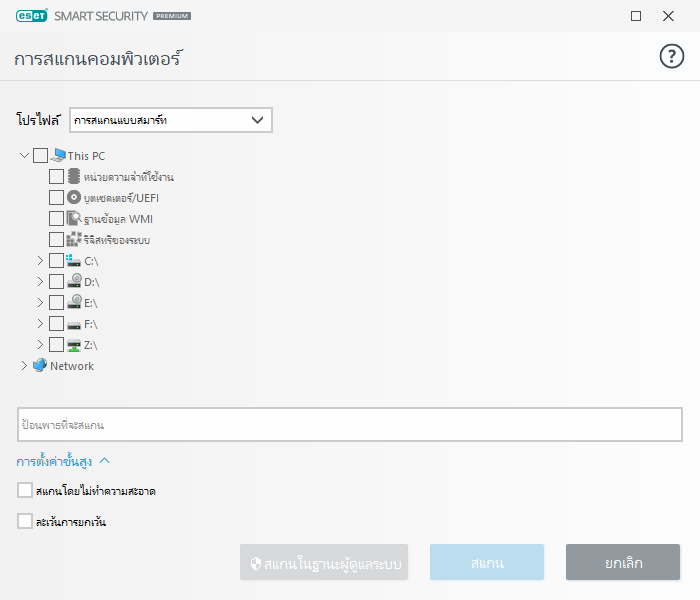This screenshot has width=700, height=600.
Task: Select the This PC label
Action: (86, 156)
